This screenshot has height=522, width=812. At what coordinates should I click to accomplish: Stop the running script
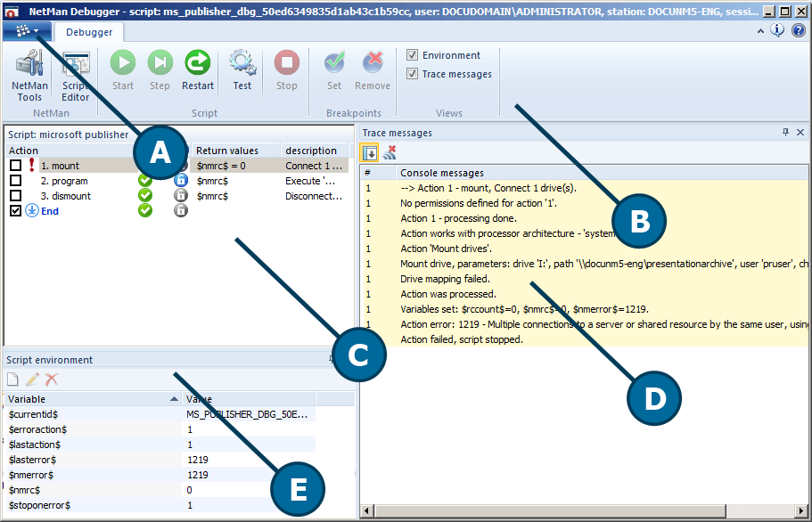[286, 62]
